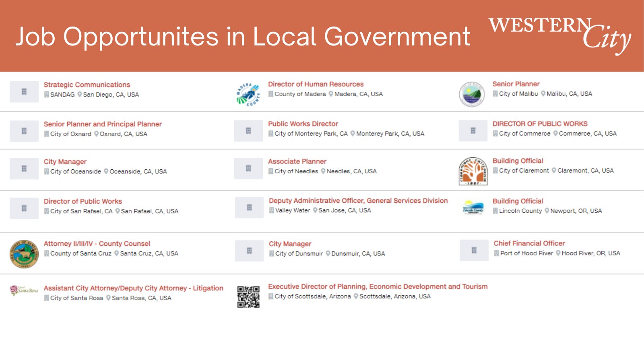
Task: Click the City of Claremont logo
Action: 473,171
